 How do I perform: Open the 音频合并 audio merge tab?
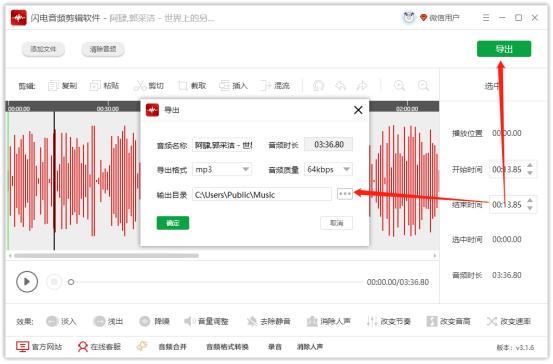172,347
